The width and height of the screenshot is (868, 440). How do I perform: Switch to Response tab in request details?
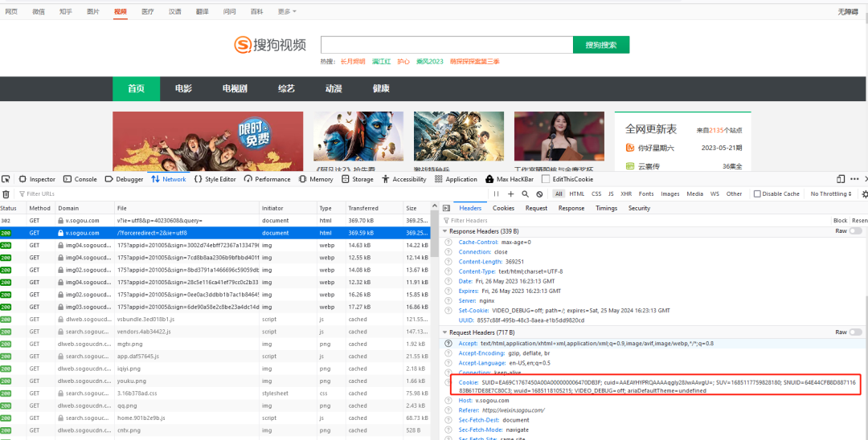(571, 209)
